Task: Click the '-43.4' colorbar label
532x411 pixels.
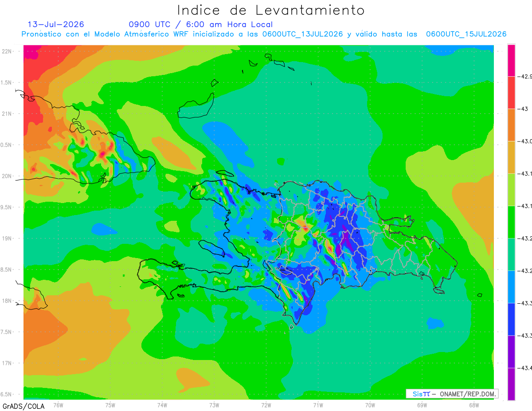Action: [x=525, y=368]
